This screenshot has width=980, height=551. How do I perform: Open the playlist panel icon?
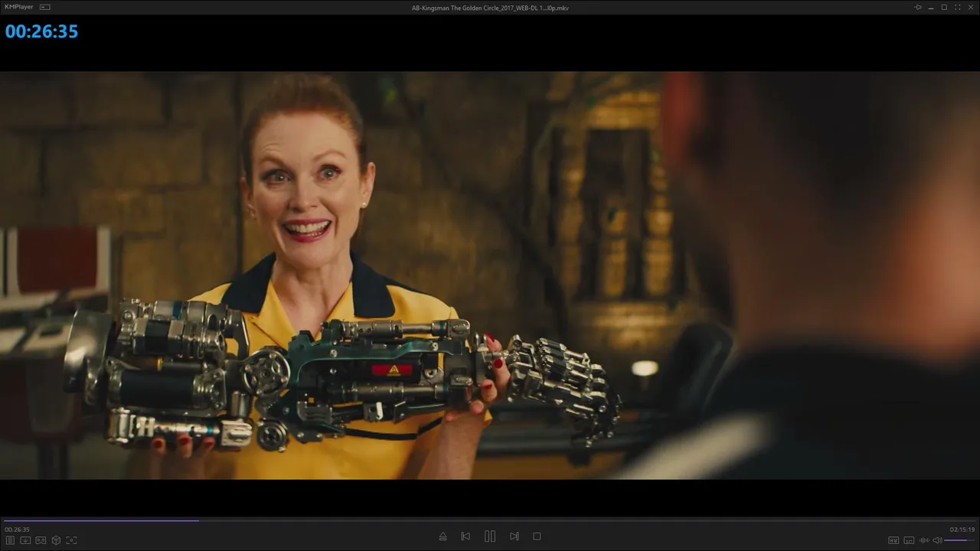click(10, 540)
